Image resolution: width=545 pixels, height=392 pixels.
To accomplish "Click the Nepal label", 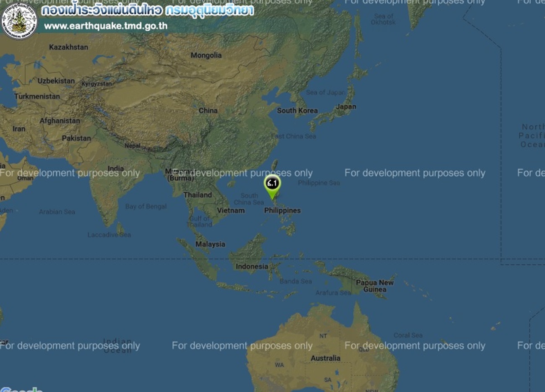I will click(132, 146).
